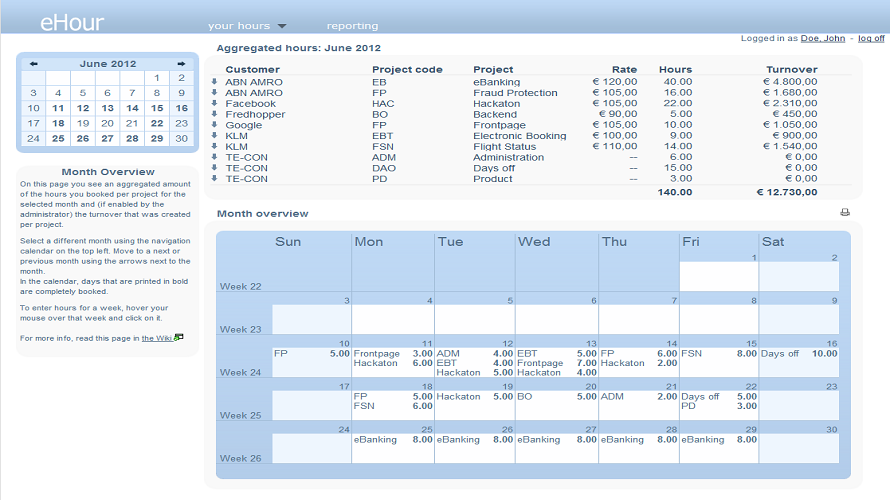This screenshot has width=890, height=500.
Task: Open the dropdown arrow beside 'your hours'
Action: (282, 26)
